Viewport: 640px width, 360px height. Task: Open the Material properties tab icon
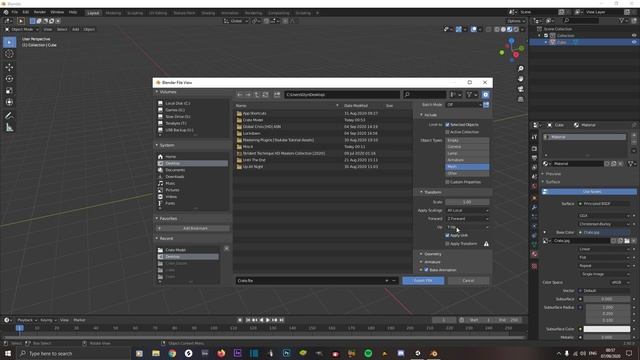(534, 254)
